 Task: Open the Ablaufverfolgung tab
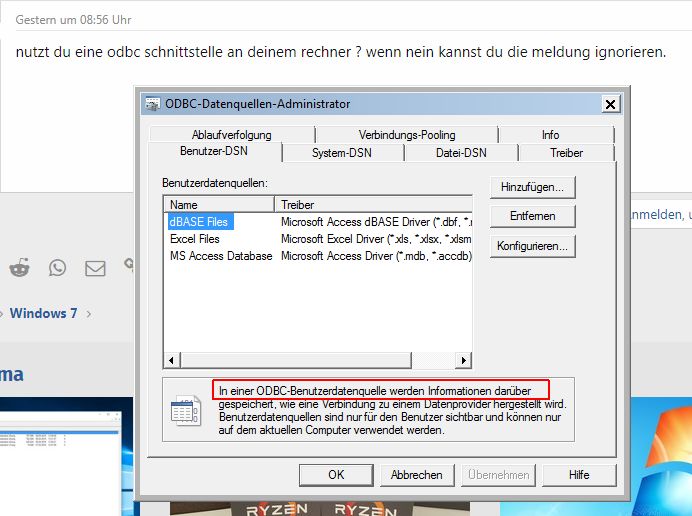click(x=232, y=135)
